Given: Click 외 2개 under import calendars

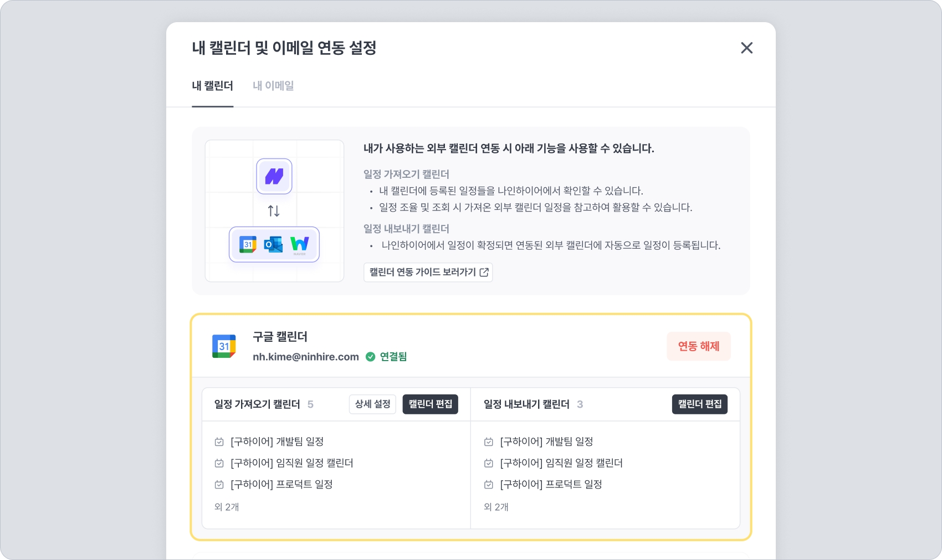Looking at the screenshot, I should pos(227,507).
